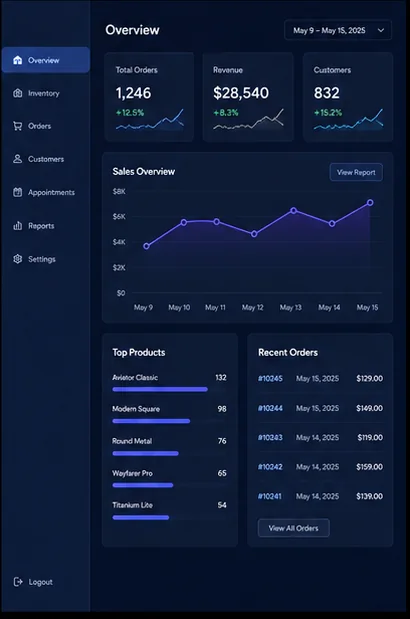Click the Total Orders sparkline chart
Screen dimensions: 410x619
tap(150, 120)
